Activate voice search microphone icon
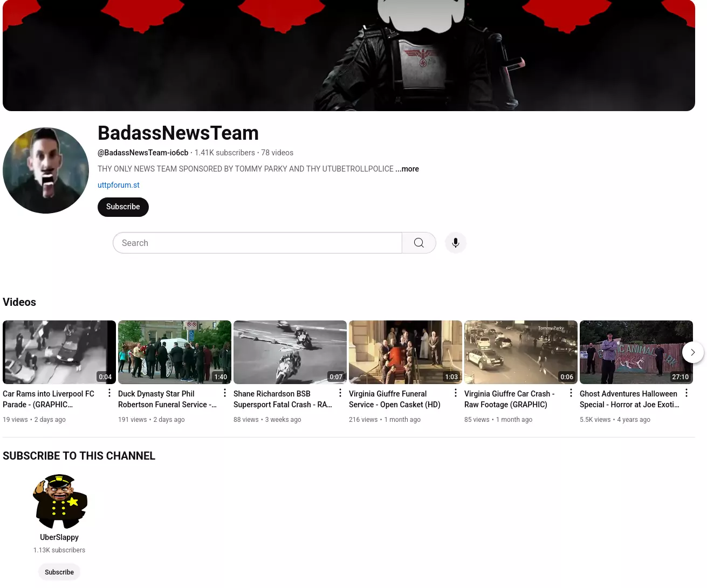Viewport: 707px width, 588px height. coord(456,243)
